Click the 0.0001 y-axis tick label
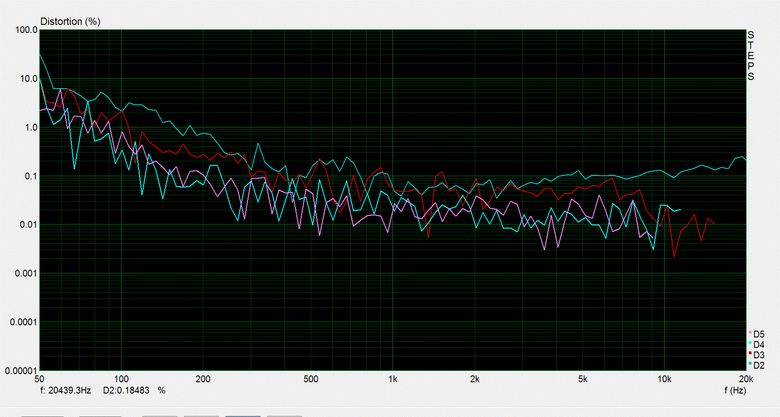Image resolution: width=780 pixels, height=417 pixels. 24,322
